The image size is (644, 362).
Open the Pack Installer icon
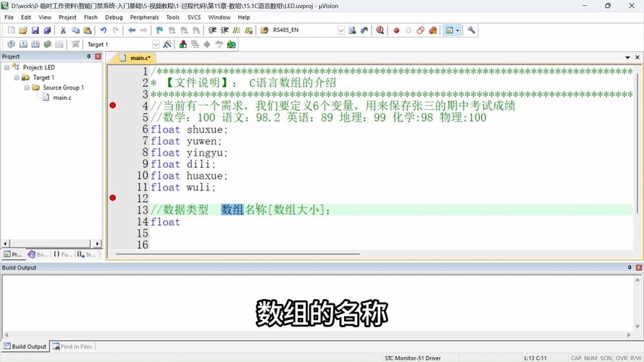(231, 44)
